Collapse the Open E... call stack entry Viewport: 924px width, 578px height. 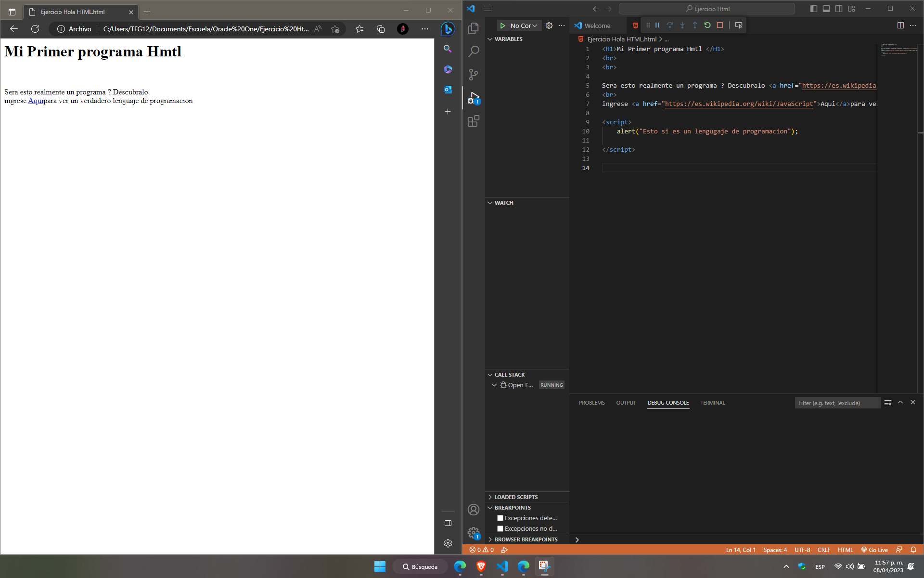click(x=494, y=385)
